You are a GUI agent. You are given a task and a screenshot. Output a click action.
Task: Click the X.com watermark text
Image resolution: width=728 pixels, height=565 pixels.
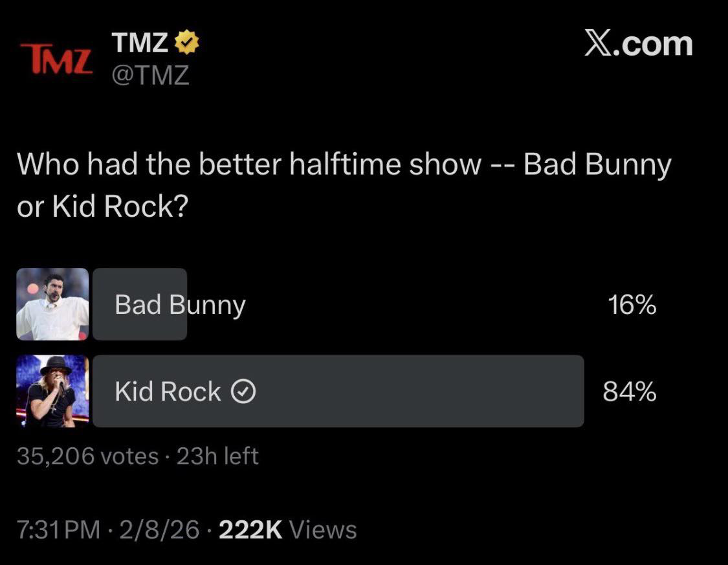tap(638, 43)
